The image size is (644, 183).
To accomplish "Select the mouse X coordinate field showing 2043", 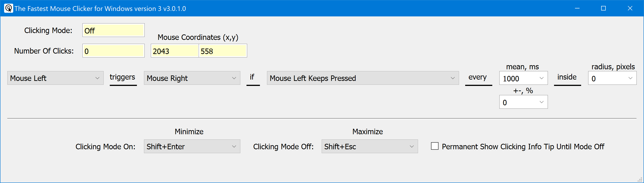I will pos(174,51).
